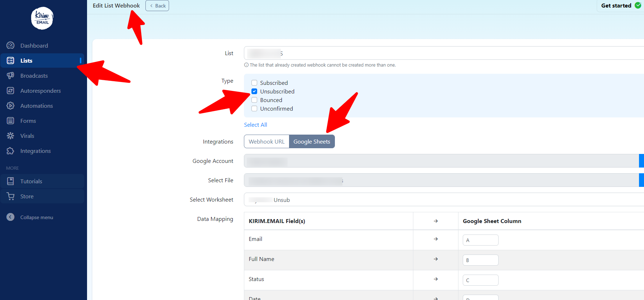
Task: Click the green Get started checkmark icon
Action: [x=638, y=5]
